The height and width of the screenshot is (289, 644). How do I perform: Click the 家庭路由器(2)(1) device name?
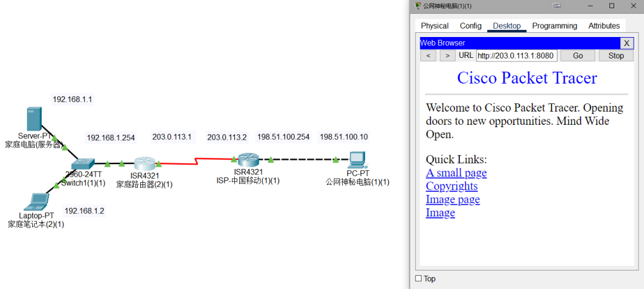tap(144, 185)
